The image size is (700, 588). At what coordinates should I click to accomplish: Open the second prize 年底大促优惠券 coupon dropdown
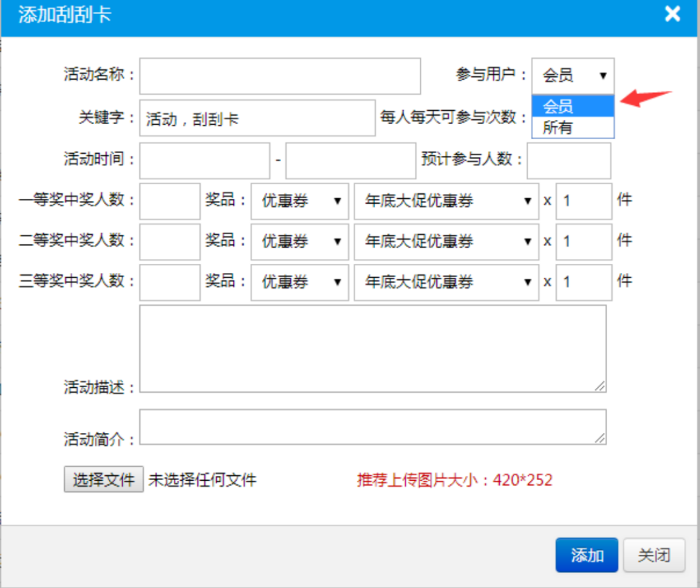[446, 242]
